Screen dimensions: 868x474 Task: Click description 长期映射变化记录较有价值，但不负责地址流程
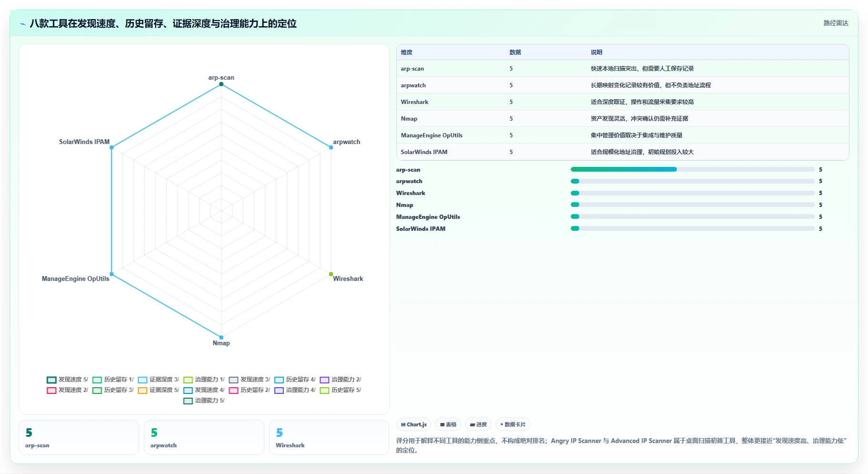[651, 85]
